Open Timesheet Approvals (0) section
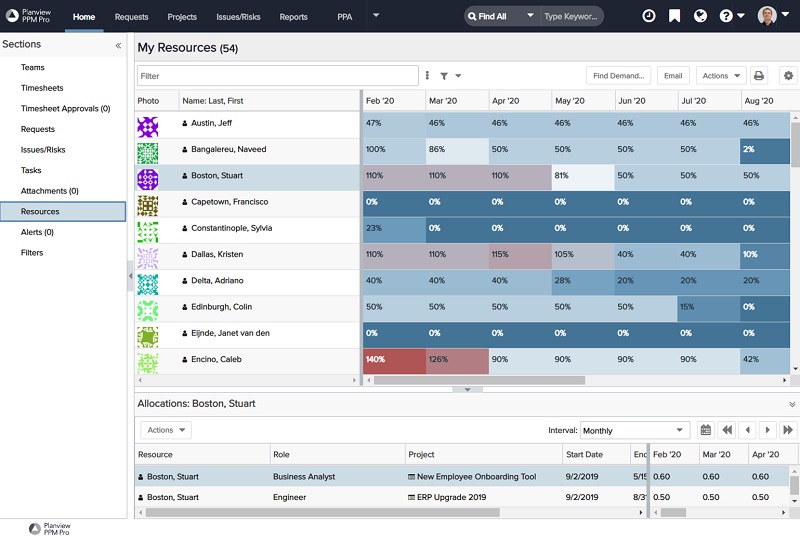 65,108
